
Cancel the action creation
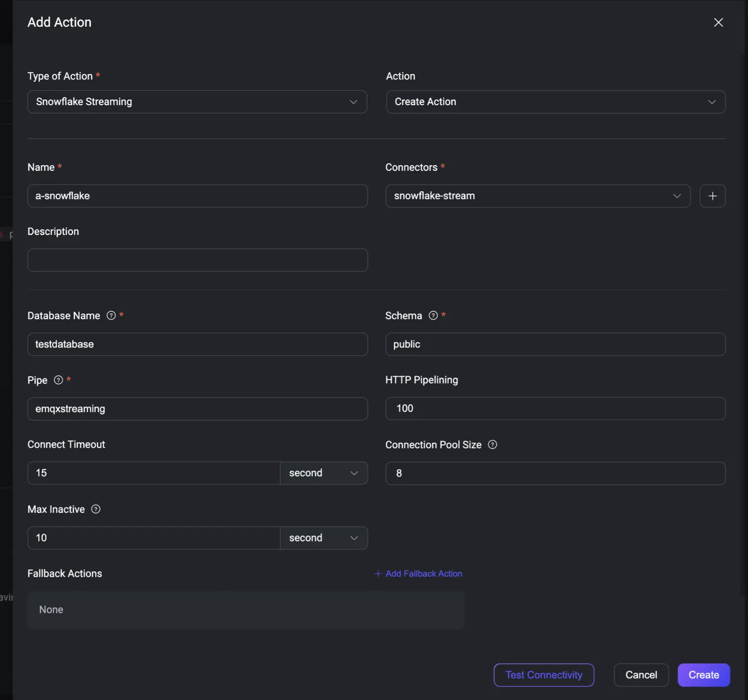[641, 675]
